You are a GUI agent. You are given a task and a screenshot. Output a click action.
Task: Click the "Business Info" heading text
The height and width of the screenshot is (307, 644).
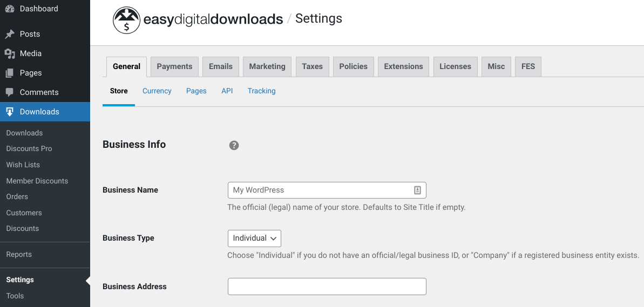[134, 145]
